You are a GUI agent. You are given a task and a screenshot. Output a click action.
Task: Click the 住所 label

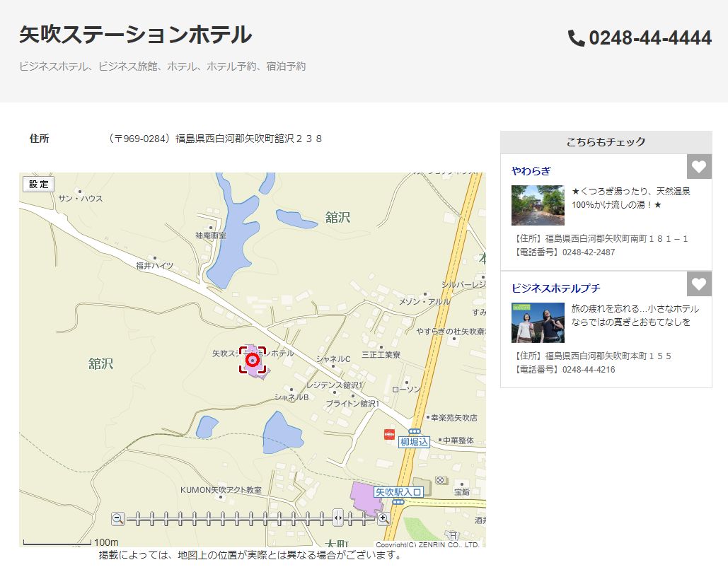40,139
